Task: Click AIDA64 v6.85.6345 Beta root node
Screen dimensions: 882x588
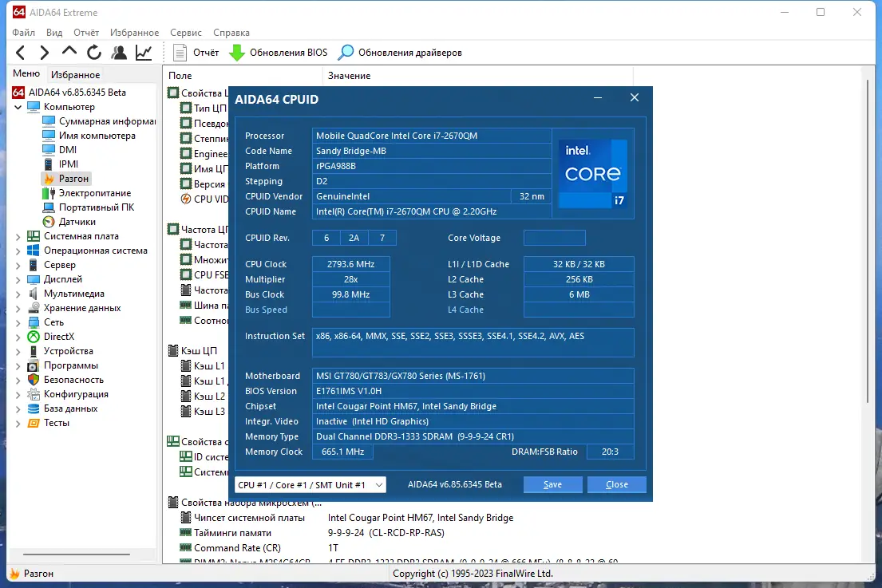Action: (69, 93)
